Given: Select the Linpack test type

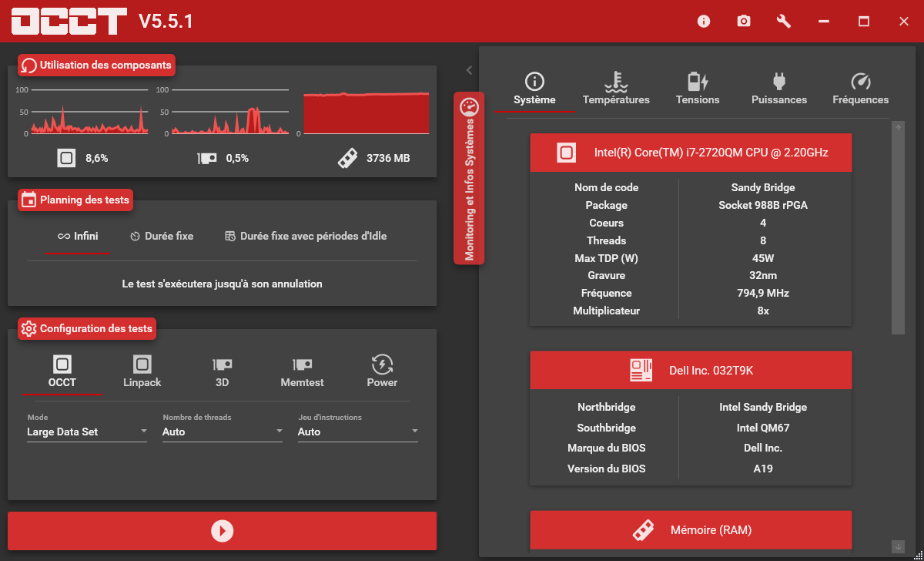Looking at the screenshot, I should click(142, 371).
